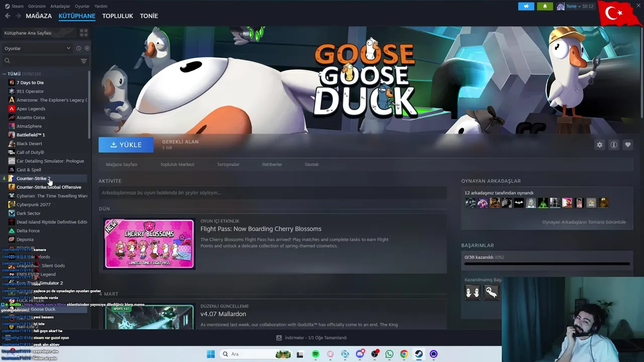Go to the MAĞAZA tab

pos(39,16)
